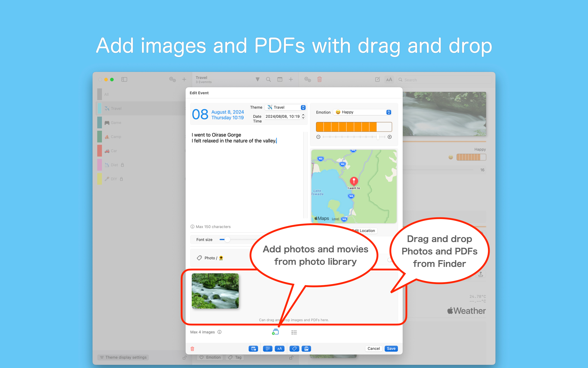
Task: Select the stream photo thumbnail in dialog
Action: point(215,291)
